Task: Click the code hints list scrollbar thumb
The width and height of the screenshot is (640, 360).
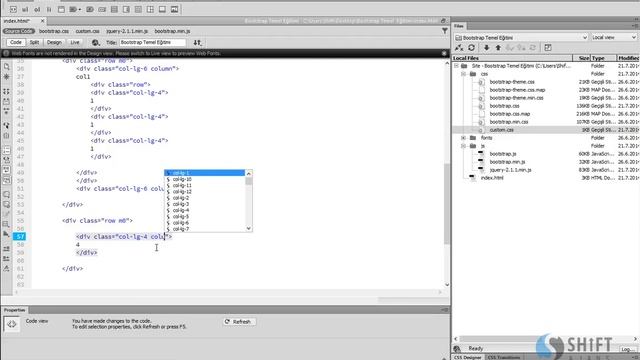Action: coord(249,181)
